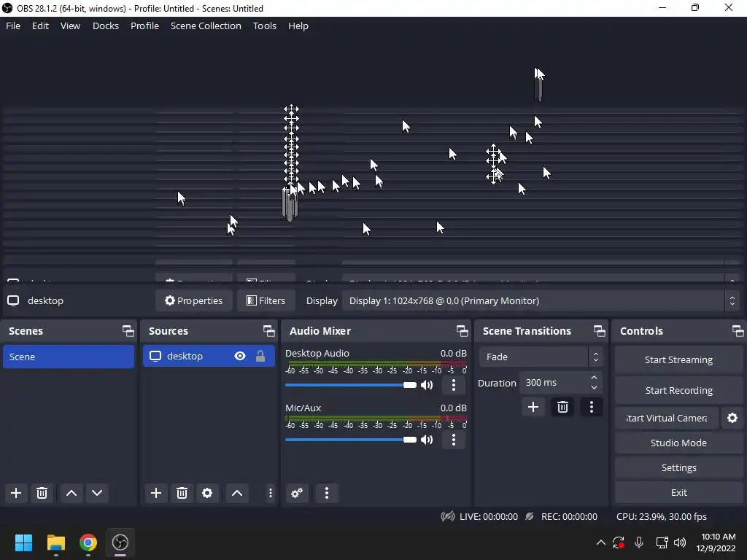Click Start Recording
The height and width of the screenshot is (560, 747).
(678, 391)
